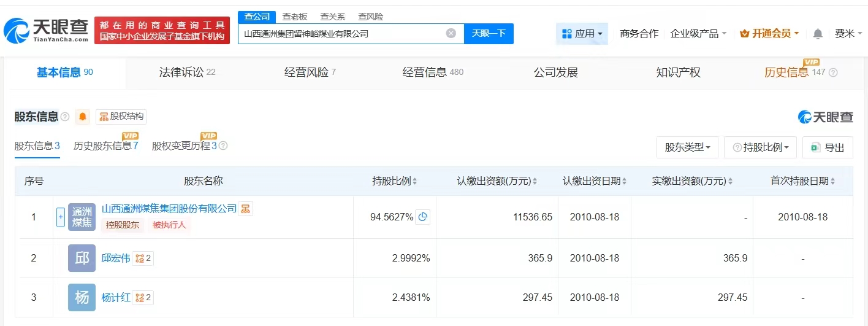The image size is (868, 326).
Task: Select the 历史股东信息 7 sub-tab
Action: tap(106, 146)
